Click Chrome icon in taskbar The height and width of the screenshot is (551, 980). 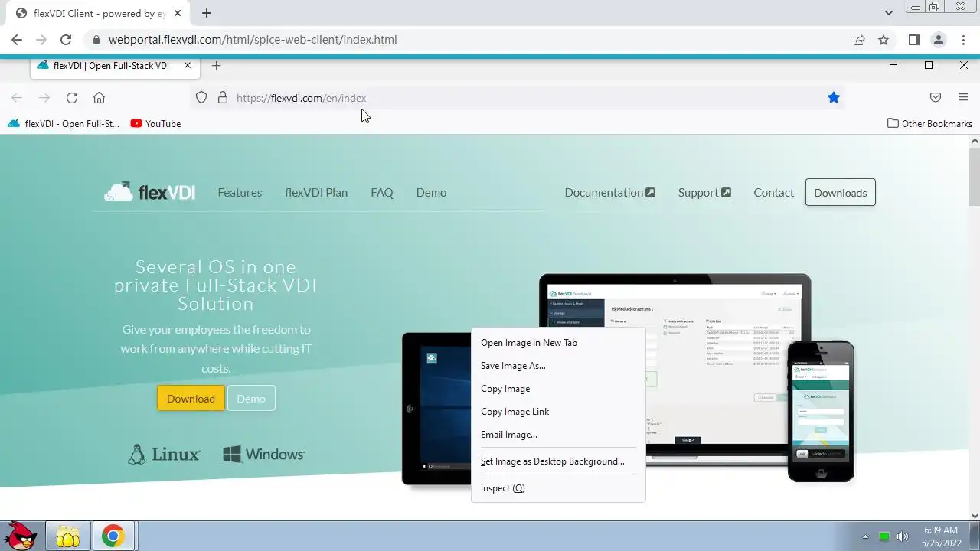click(x=113, y=536)
